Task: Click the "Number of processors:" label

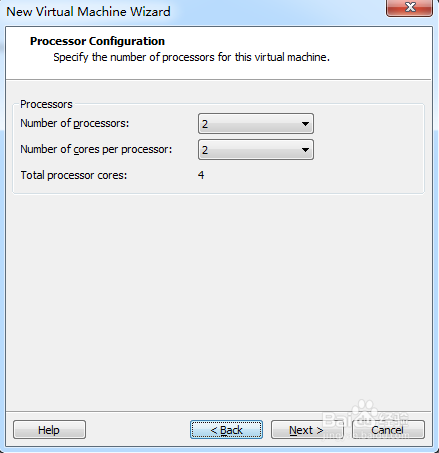Action: 75,123
